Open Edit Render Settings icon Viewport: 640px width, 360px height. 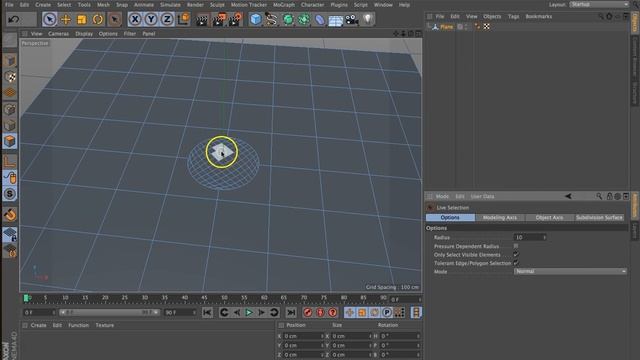pyautogui.click(x=236, y=20)
